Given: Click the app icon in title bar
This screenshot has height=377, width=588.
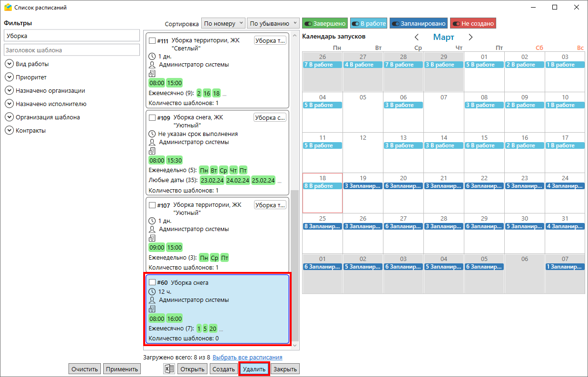Looking at the screenshot, I should click(x=8, y=8).
